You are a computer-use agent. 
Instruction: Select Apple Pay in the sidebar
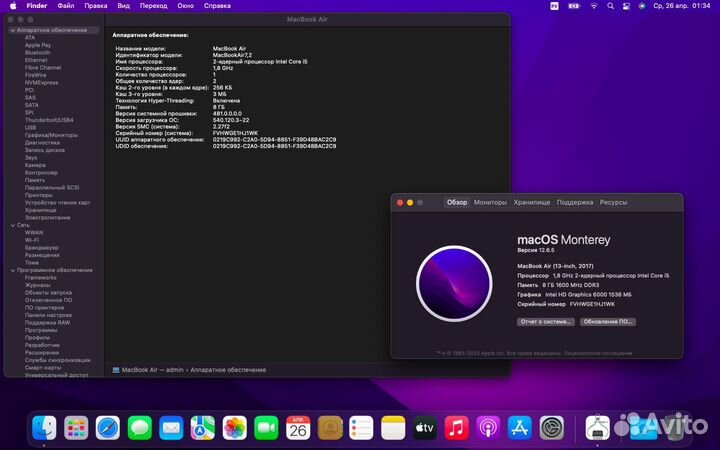point(38,45)
